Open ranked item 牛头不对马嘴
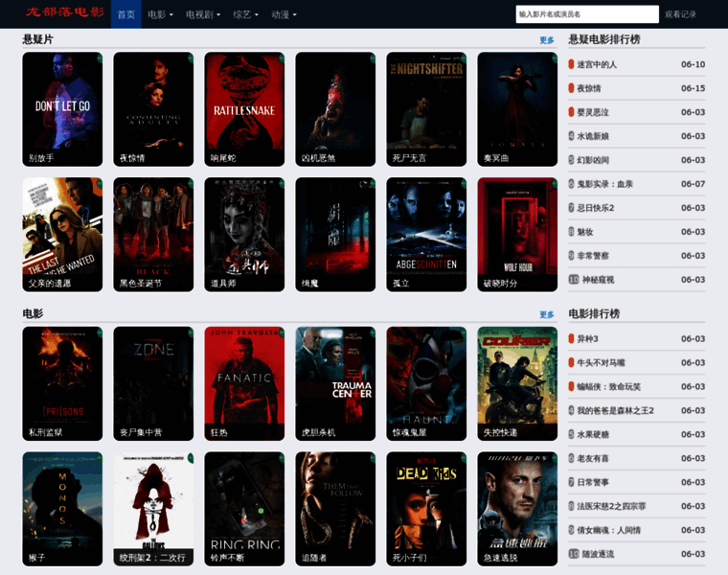The height and width of the screenshot is (575, 728). pos(601,363)
